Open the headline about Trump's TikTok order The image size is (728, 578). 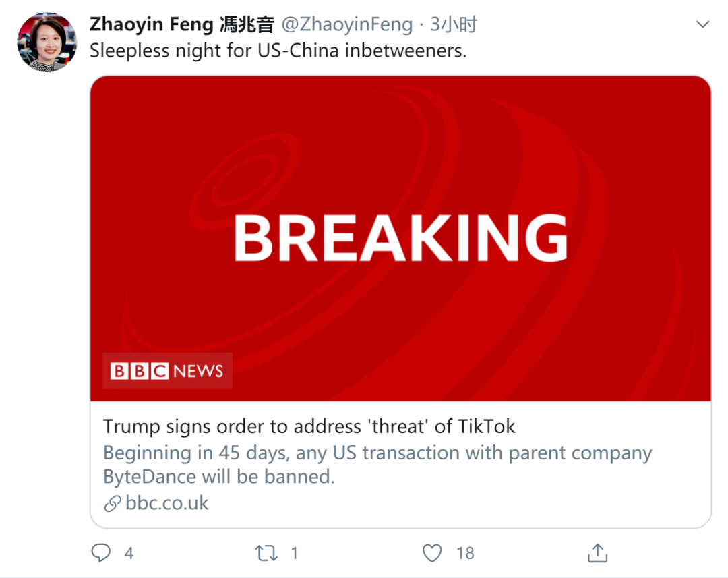[309, 426]
